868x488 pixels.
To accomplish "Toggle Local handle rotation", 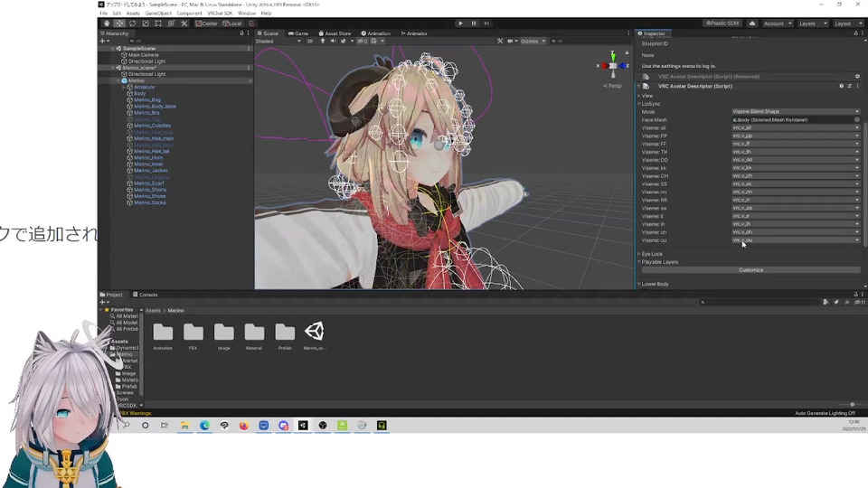I will pos(232,23).
